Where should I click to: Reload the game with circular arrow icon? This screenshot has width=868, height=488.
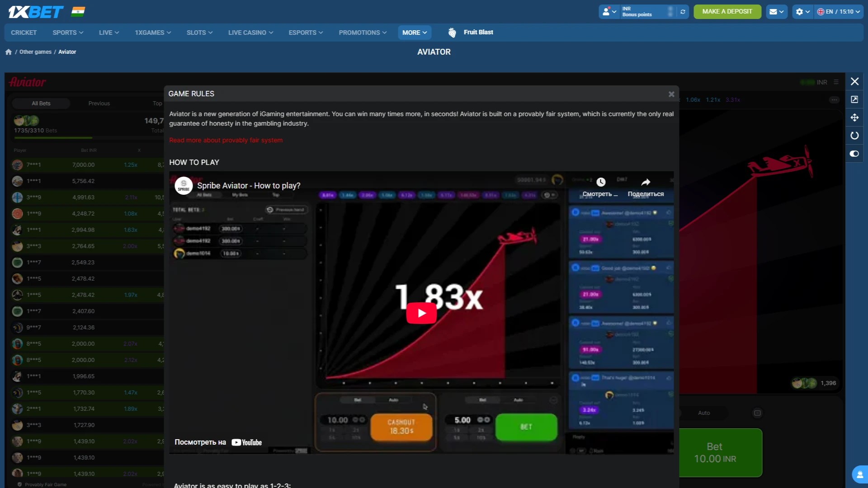coord(854,136)
